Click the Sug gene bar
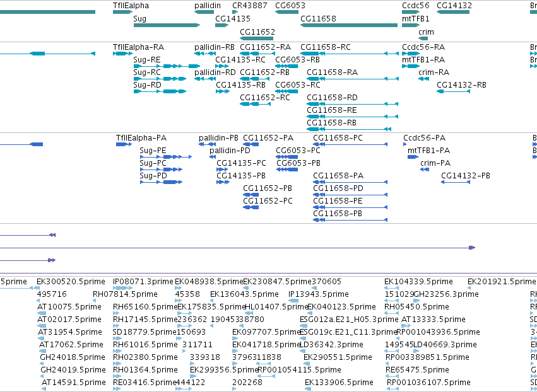The image size is (537, 392). click(167, 25)
